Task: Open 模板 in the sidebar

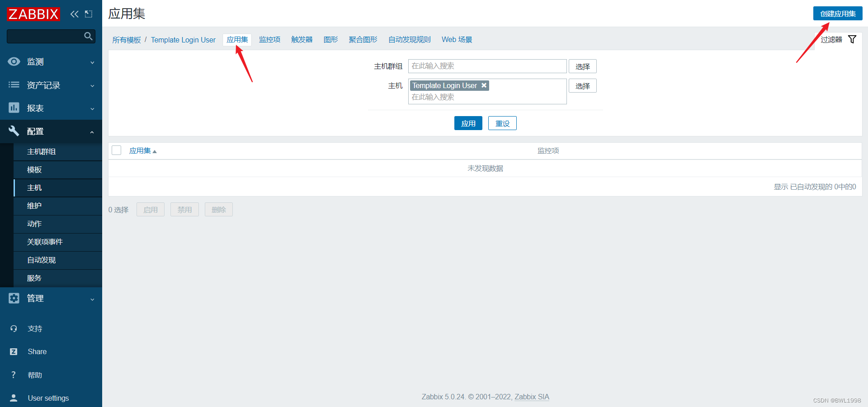Action: 58,170
